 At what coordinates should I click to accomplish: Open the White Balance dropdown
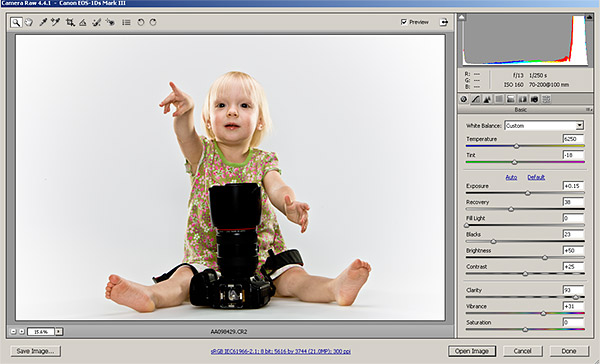pyautogui.click(x=544, y=126)
